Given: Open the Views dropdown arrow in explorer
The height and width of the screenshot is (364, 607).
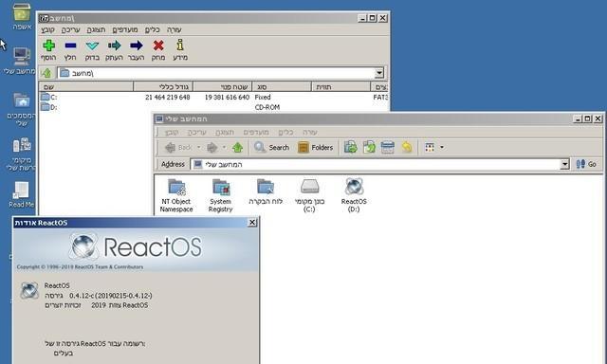Looking at the screenshot, I should coord(442,147).
